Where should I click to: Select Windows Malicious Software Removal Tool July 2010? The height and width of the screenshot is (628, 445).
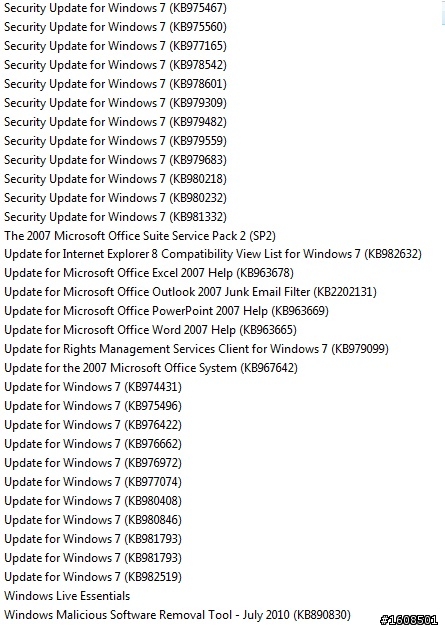[x=177, y=615]
